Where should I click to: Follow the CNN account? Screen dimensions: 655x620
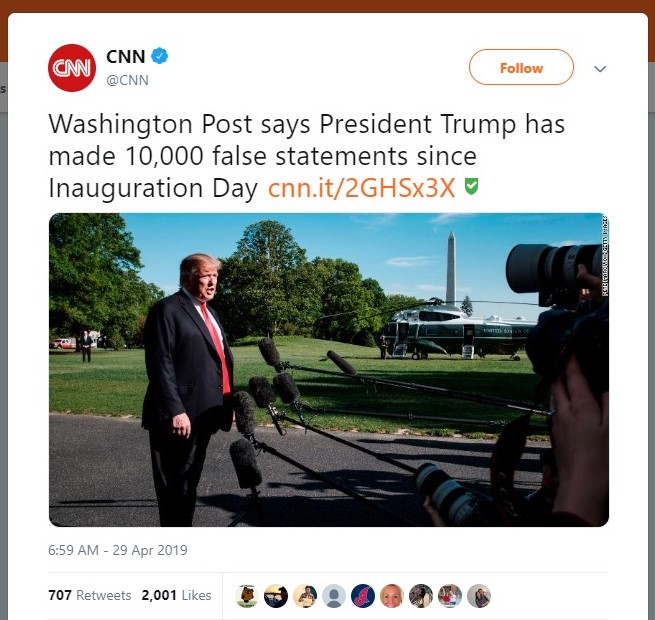click(521, 67)
